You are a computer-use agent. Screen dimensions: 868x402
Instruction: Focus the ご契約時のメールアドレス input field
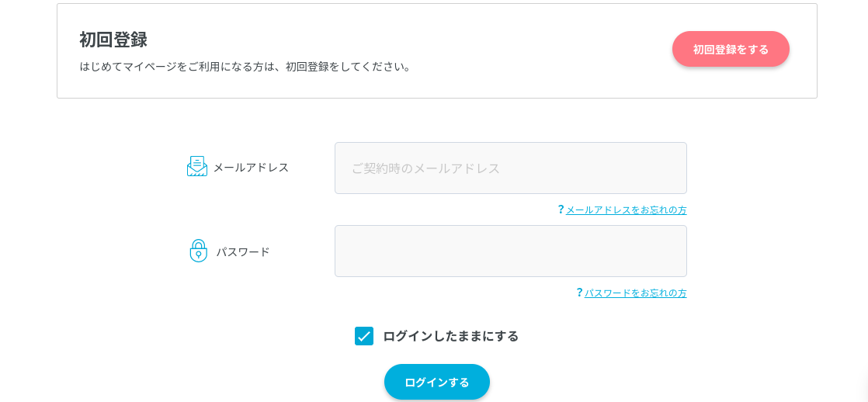pos(510,168)
